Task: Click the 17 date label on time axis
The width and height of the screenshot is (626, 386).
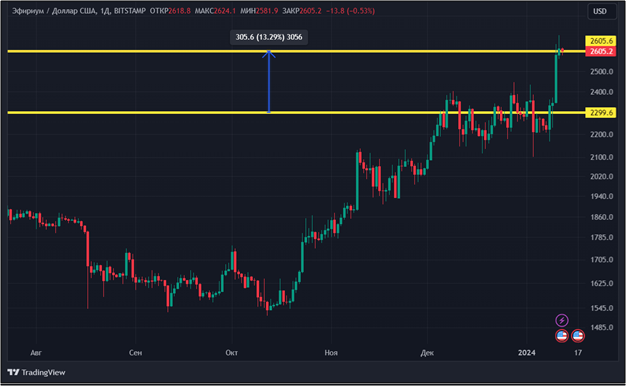Action: [x=578, y=353]
